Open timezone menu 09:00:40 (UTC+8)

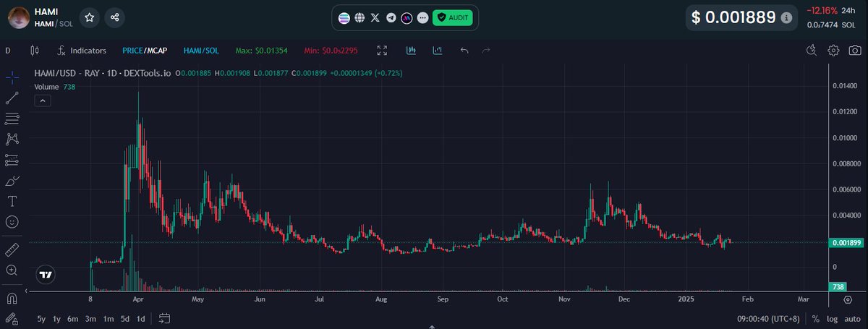769,318
